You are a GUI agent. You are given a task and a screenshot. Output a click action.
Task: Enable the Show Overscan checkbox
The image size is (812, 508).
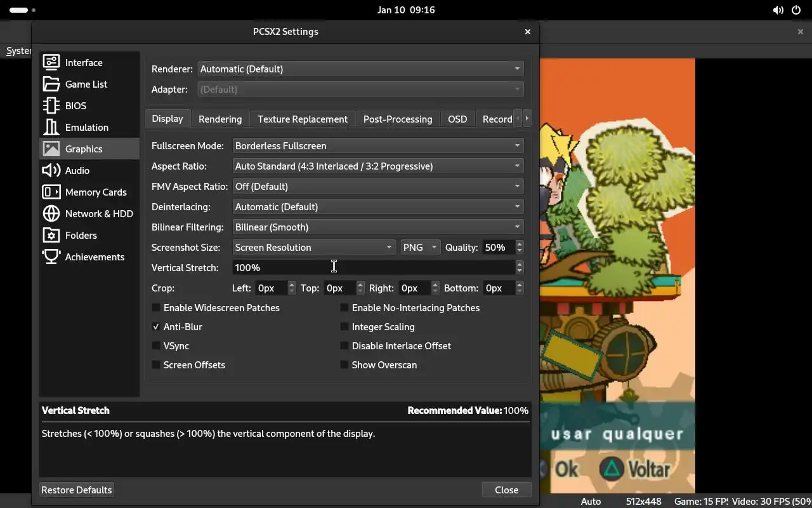[344, 364]
